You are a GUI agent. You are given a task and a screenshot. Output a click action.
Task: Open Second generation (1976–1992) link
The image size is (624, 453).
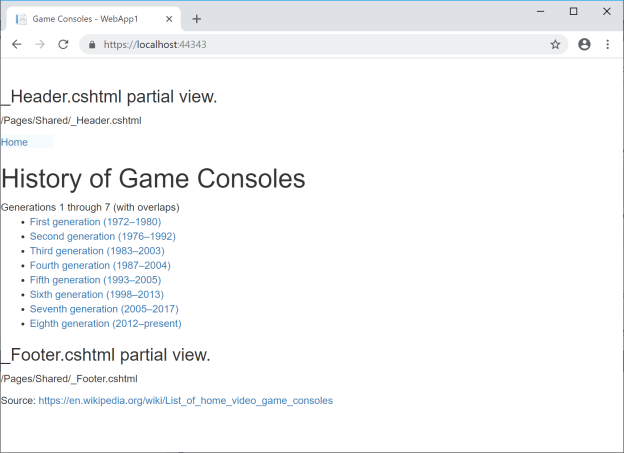[103, 236]
